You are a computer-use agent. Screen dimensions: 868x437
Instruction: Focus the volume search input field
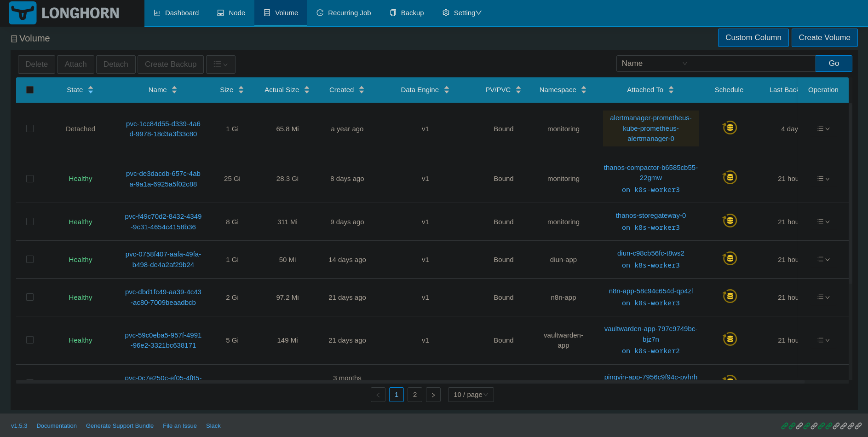pyautogui.click(x=754, y=64)
